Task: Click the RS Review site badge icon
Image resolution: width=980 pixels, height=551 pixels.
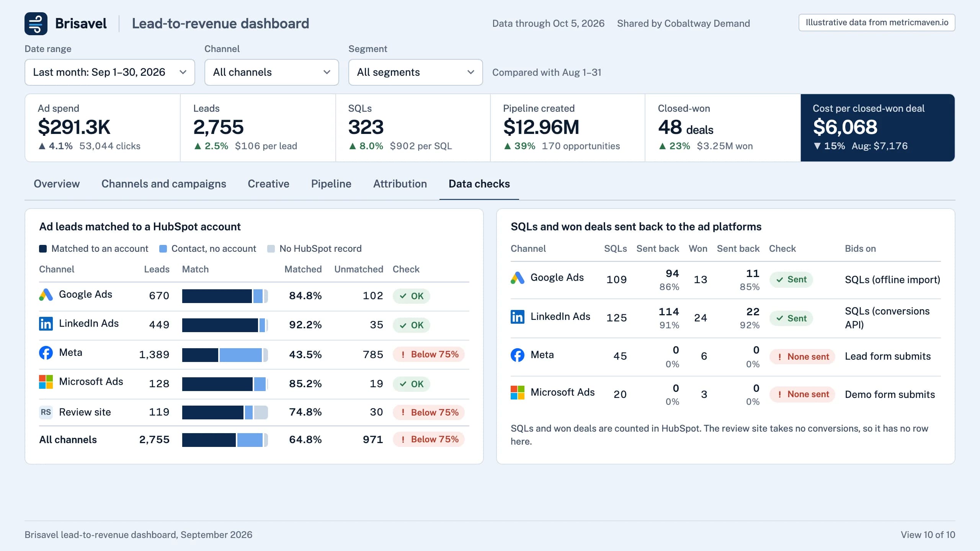Action: 46,412
